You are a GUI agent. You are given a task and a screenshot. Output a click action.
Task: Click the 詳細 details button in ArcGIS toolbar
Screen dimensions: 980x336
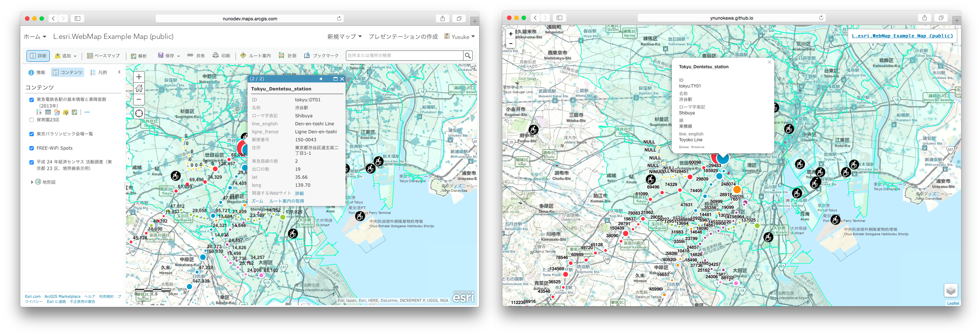tap(38, 56)
